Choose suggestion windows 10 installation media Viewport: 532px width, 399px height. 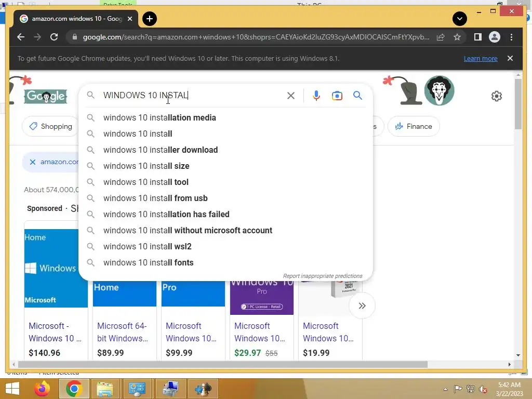(225, 118)
